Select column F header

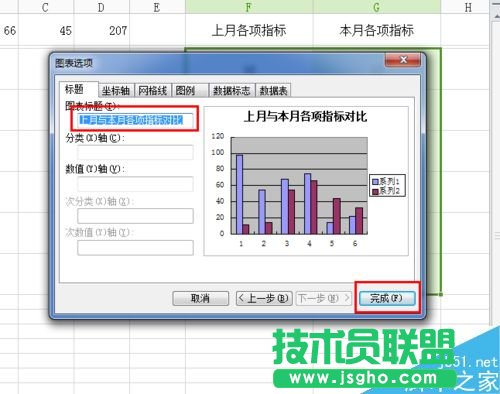(x=249, y=7)
